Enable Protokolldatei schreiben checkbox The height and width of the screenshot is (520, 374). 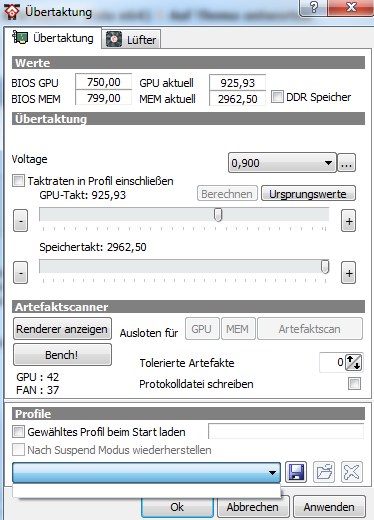coord(354,383)
